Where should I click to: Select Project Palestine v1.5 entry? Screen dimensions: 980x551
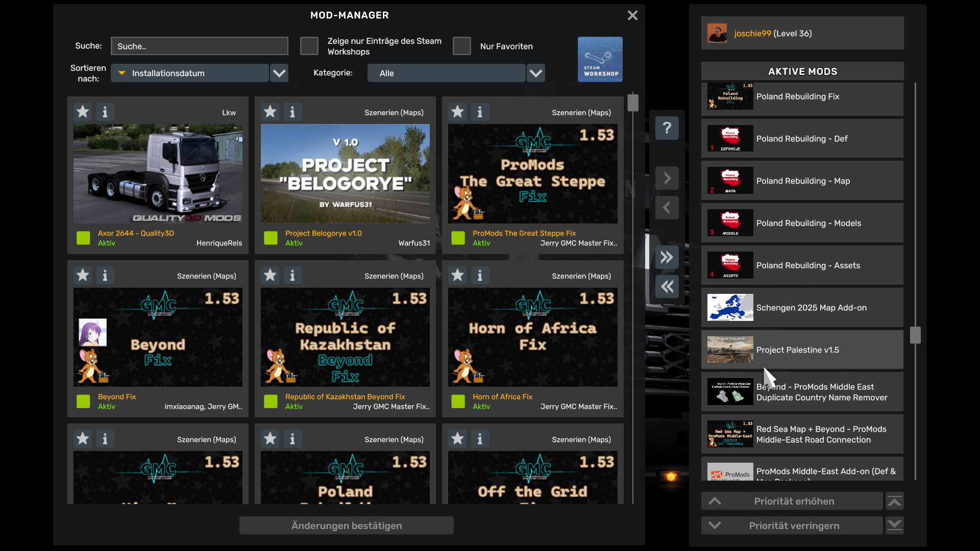pyautogui.click(x=802, y=350)
